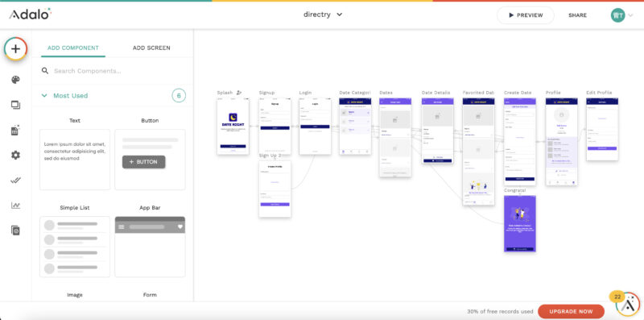Select the Text component card

pos(75,160)
